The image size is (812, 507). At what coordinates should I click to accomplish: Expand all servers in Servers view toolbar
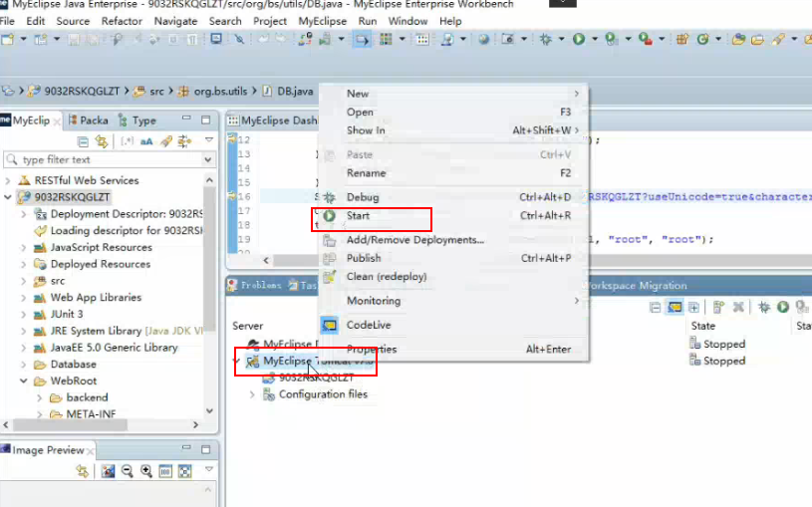point(693,307)
